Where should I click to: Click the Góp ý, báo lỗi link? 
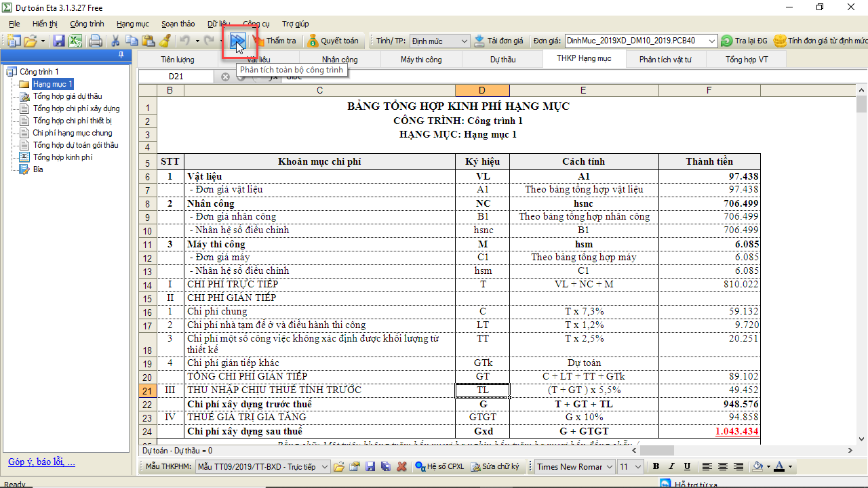point(41,462)
